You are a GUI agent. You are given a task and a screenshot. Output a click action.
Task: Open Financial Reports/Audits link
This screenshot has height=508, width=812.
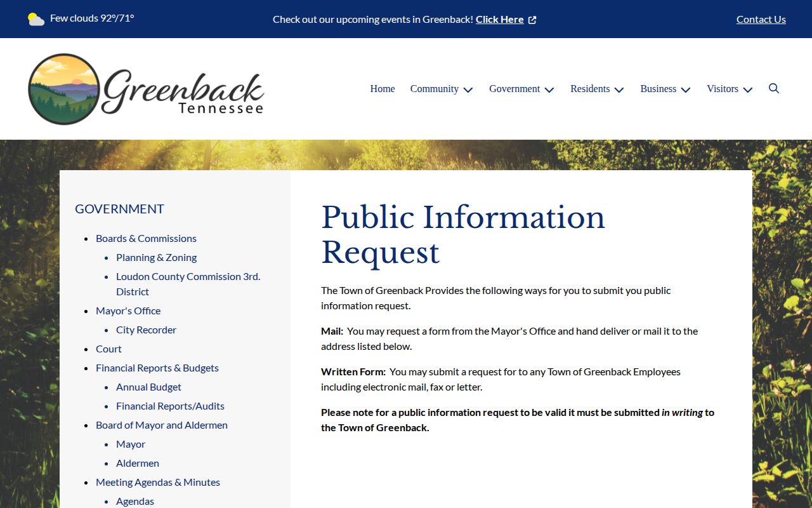[170, 406]
